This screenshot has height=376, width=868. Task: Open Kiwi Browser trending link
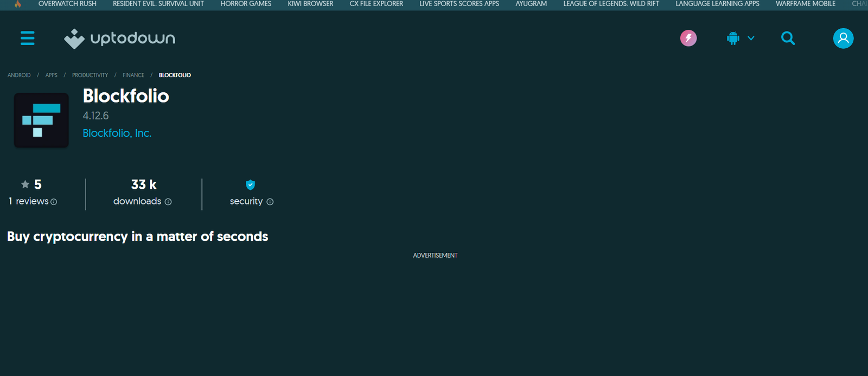click(x=310, y=3)
